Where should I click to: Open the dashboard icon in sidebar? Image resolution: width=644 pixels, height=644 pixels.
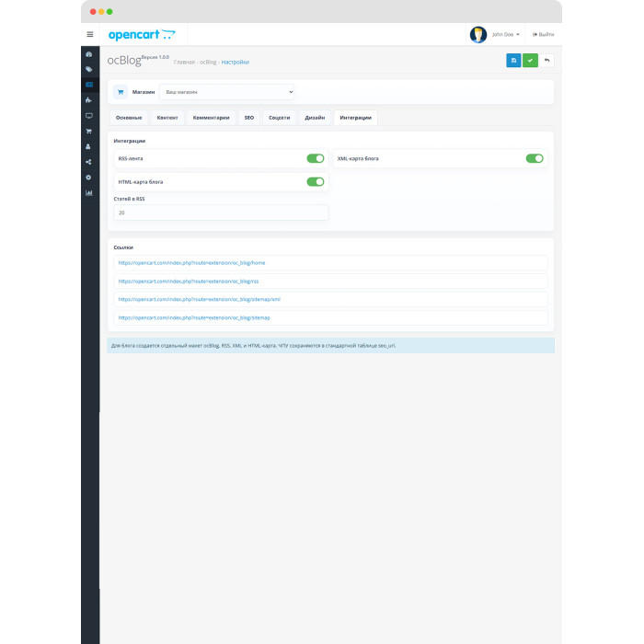(x=88, y=54)
